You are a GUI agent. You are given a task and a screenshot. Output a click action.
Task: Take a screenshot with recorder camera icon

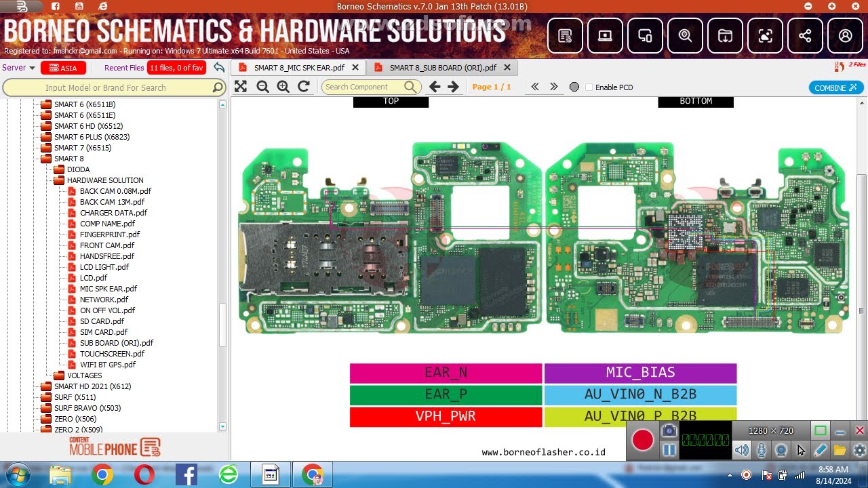(669, 430)
